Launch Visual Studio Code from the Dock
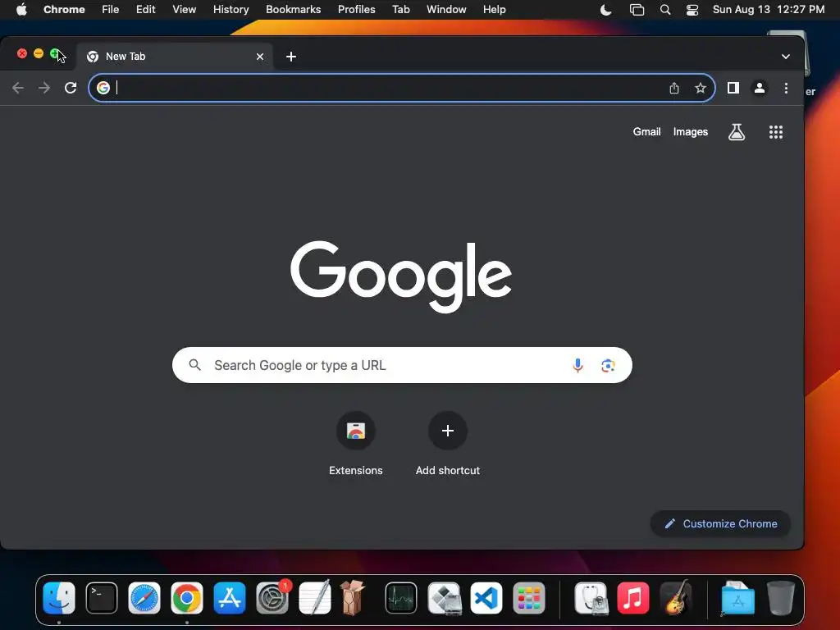This screenshot has width=840, height=630. coord(486,598)
